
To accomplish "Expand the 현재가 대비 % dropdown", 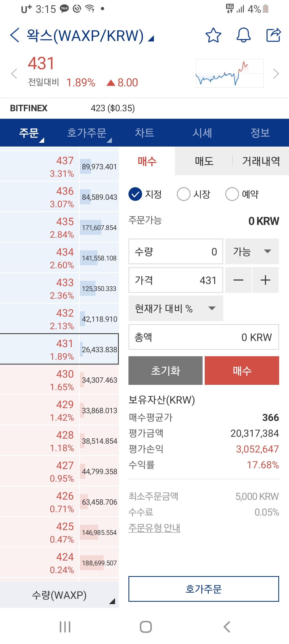I will (176, 308).
